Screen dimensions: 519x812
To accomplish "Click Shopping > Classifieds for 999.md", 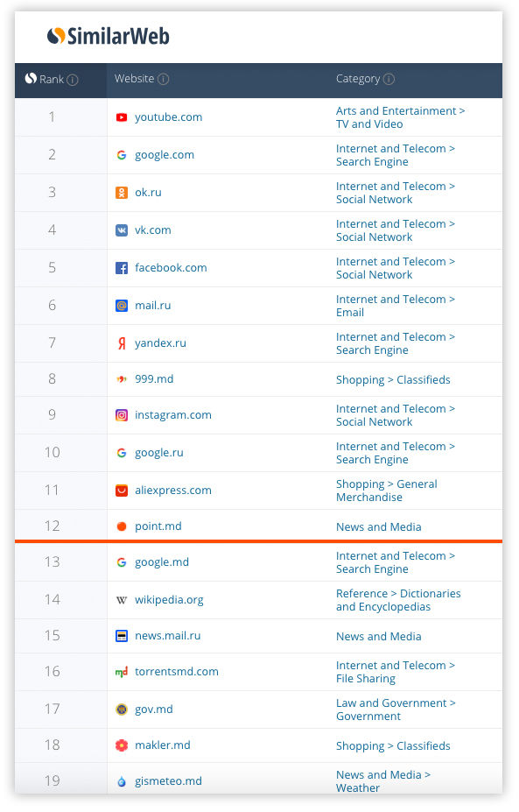I will coord(394,381).
